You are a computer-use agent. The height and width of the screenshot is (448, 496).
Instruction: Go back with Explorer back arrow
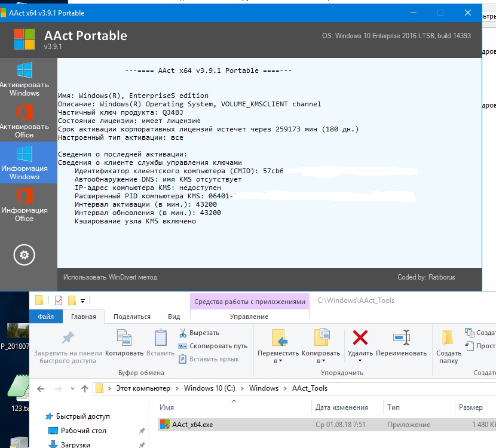tap(41, 388)
